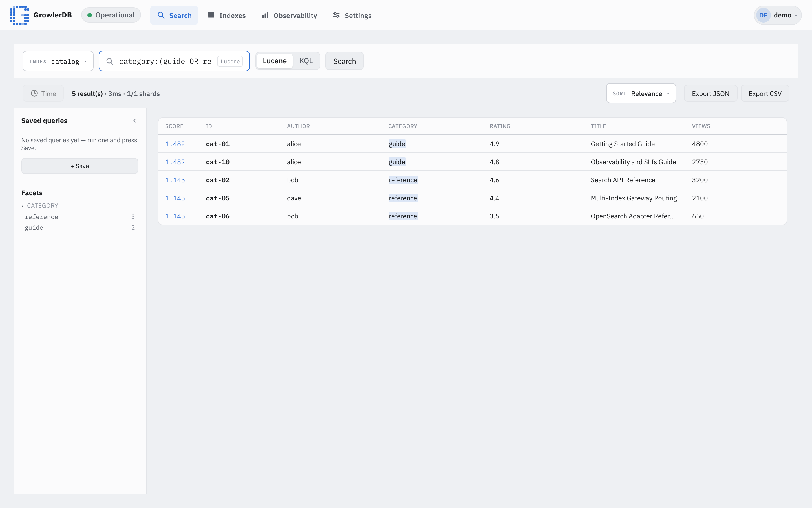
Task: Click the truncated OpenSearch Adapter Refer... title
Action: 633,216
